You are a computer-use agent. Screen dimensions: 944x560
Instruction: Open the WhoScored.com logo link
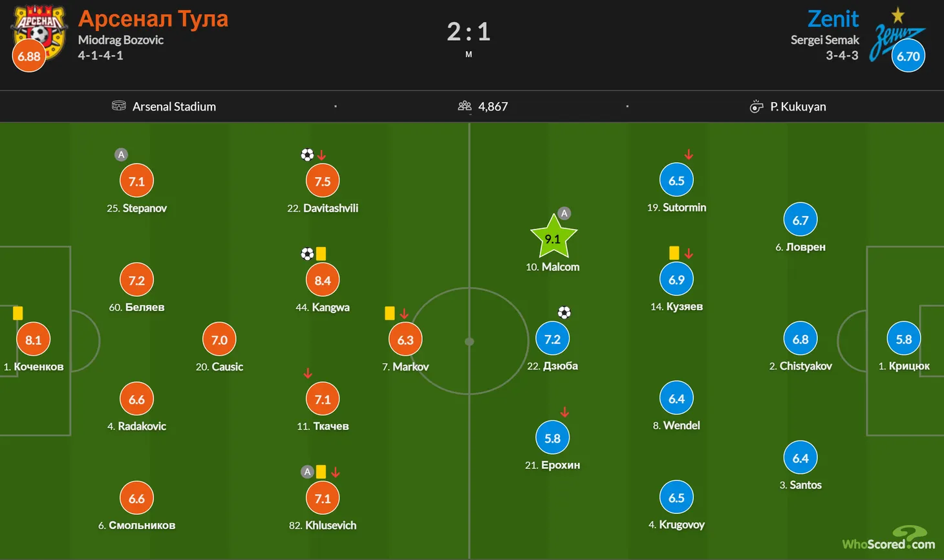coord(888,539)
